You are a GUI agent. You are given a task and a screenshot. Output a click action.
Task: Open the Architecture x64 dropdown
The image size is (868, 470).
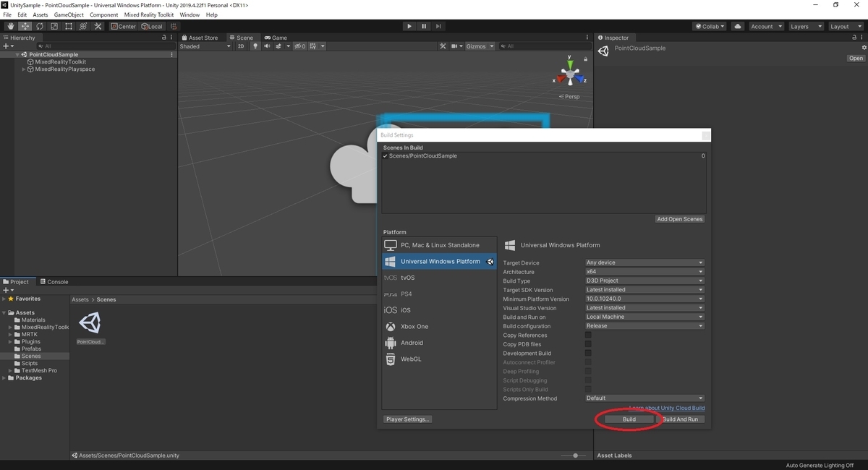[x=644, y=272]
